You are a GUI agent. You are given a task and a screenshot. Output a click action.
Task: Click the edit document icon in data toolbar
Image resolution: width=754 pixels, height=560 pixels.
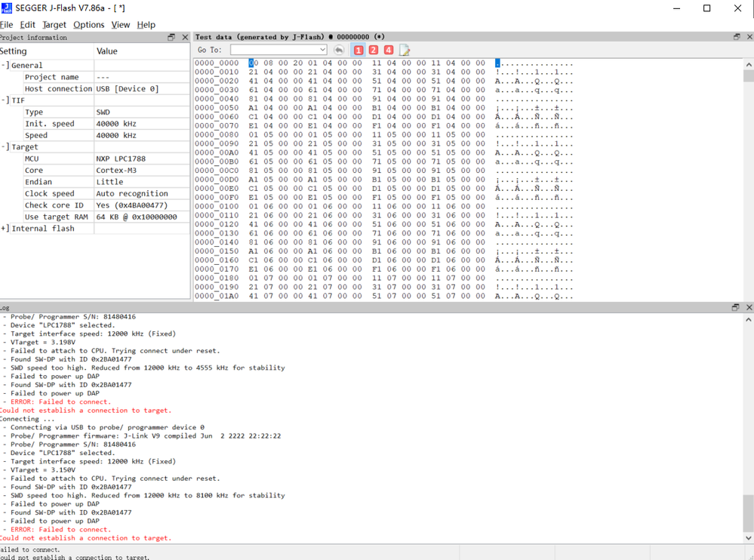[405, 50]
